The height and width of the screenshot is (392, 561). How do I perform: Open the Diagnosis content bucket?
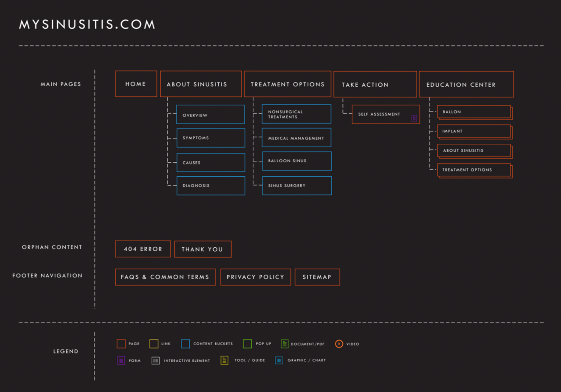pos(210,185)
